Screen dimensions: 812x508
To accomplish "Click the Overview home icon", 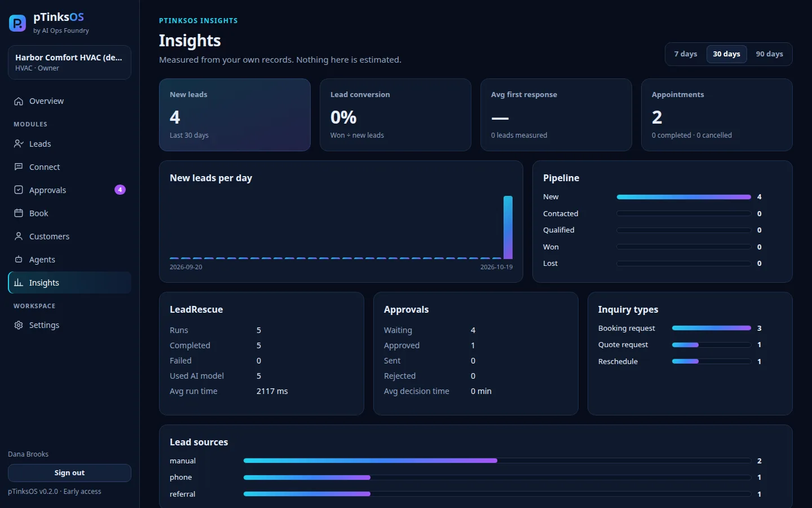I will [x=19, y=101].
